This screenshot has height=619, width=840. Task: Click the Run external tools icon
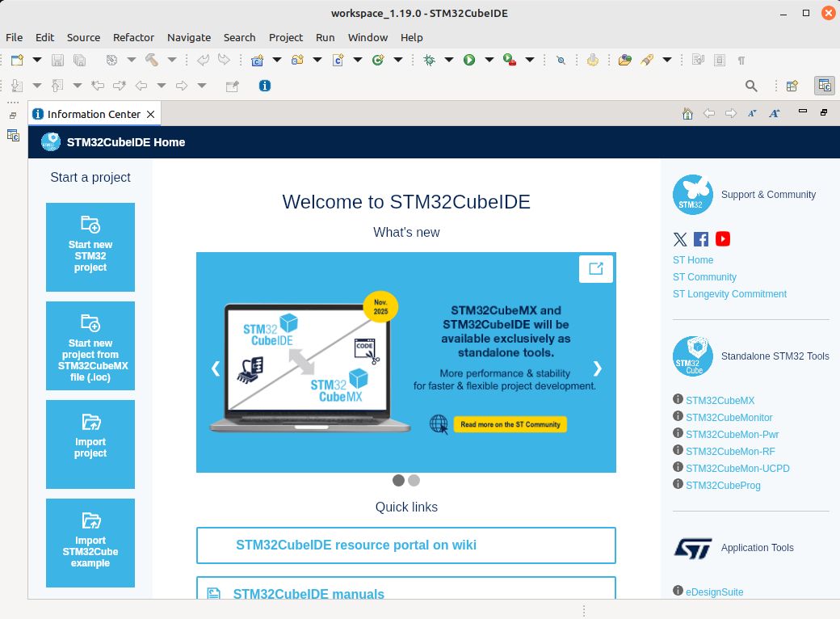click(510, 60)
